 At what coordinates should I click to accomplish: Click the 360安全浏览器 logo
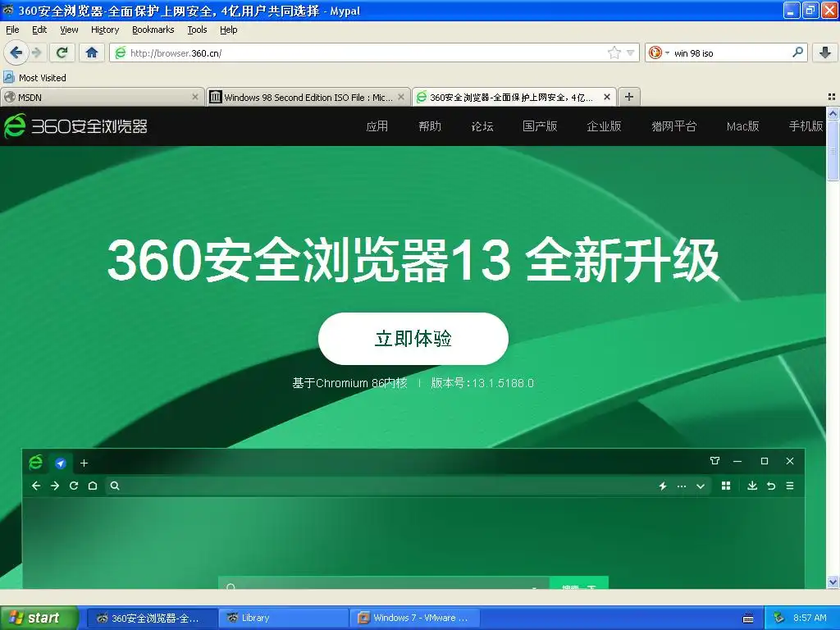coord(75,126)
